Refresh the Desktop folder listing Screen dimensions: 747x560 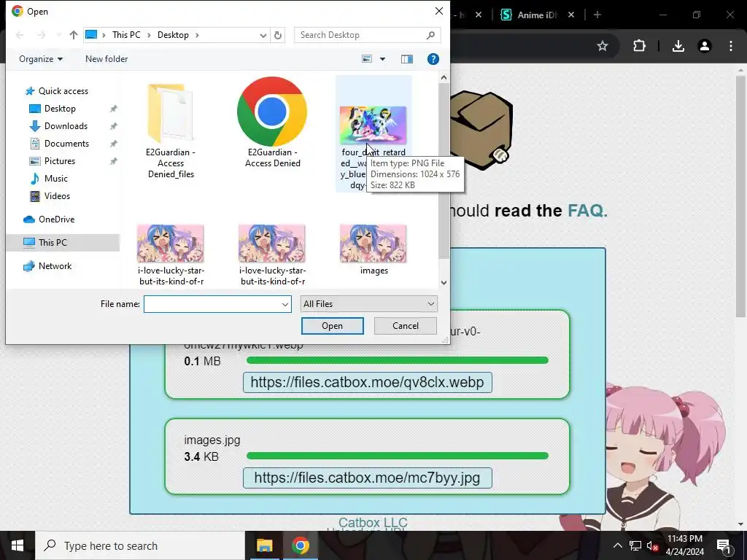point(278,35)
